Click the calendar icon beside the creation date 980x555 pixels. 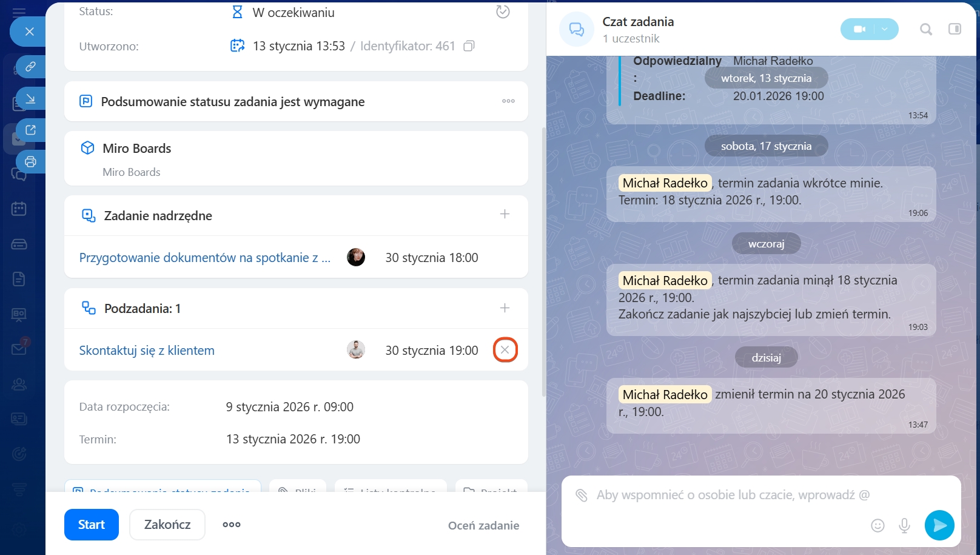click(237, 45)
